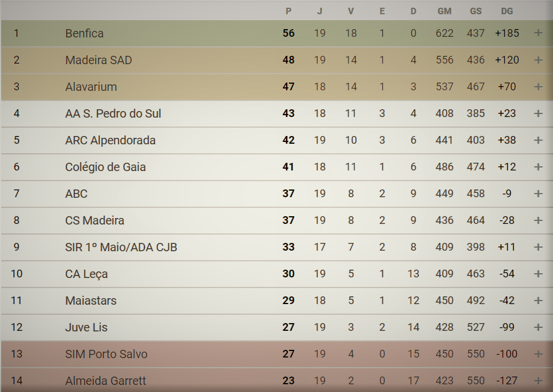Open ARC Alpendorada plus icon
Viewport: 553px width, 392px height.
click(x=538, y=140)
